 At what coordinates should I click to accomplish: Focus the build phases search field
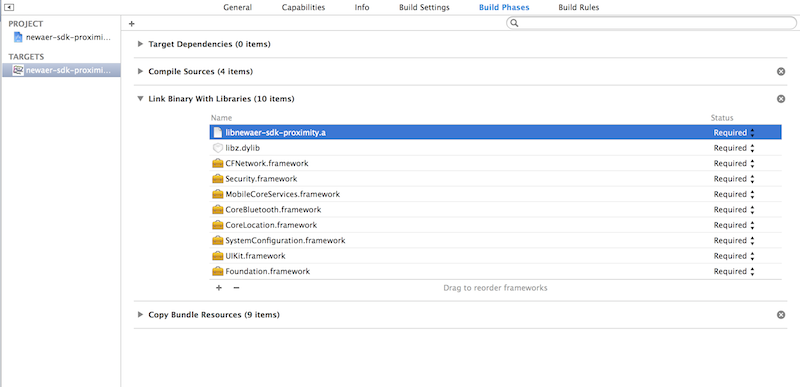coord(651,23)
